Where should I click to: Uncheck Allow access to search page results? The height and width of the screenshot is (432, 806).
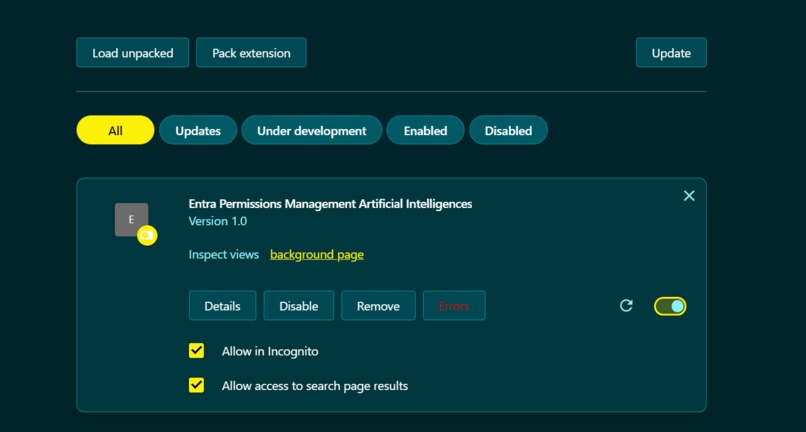[196, 385]
